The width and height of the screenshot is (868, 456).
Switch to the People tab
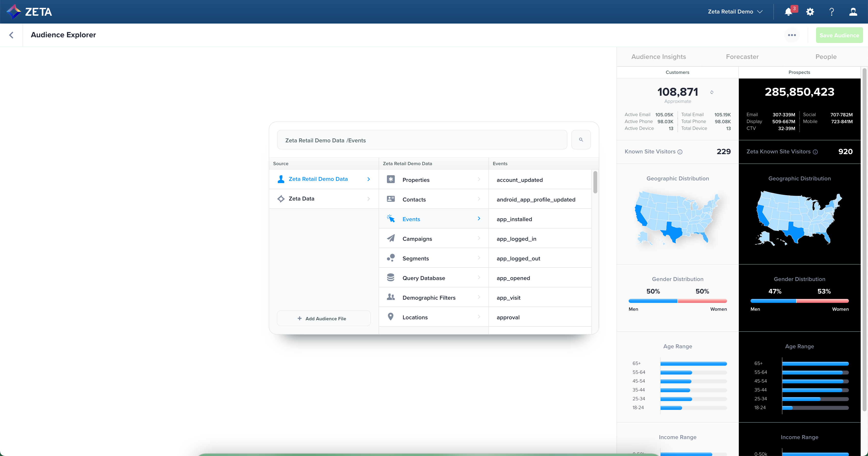click(x=826, y=57)
